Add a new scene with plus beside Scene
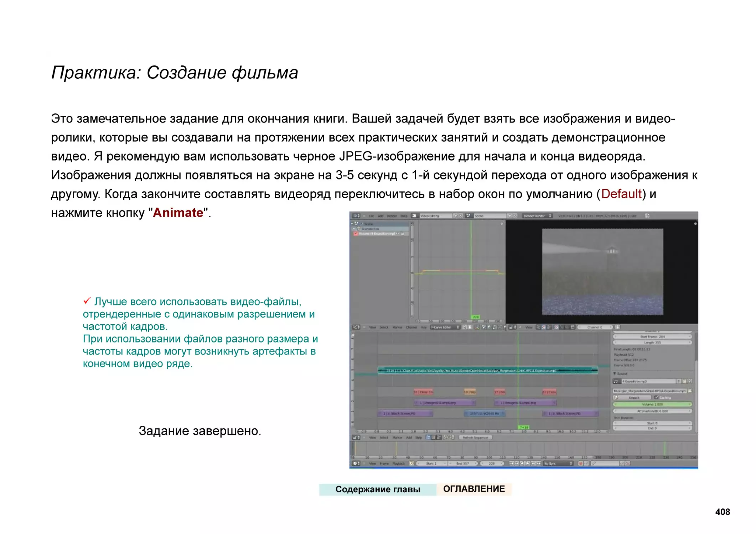This screenshot has width=756, height=534. click(x=509, y=216)
